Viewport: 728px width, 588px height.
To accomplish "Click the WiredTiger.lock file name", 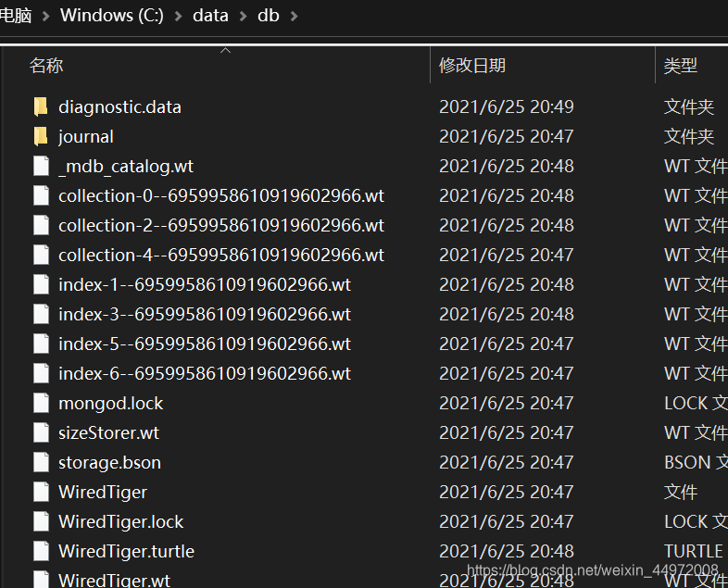I will tap(120, 522).
